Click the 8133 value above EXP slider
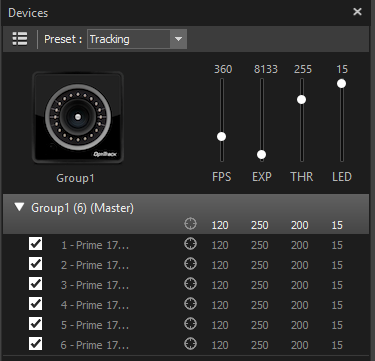The width and height of the screenshot is (375, 361). point(266,69)
